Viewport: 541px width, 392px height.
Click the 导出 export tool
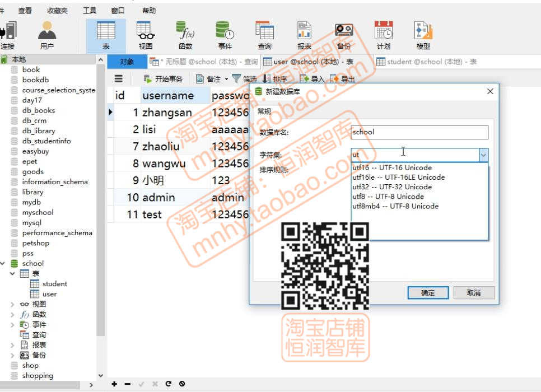point(342,79)
